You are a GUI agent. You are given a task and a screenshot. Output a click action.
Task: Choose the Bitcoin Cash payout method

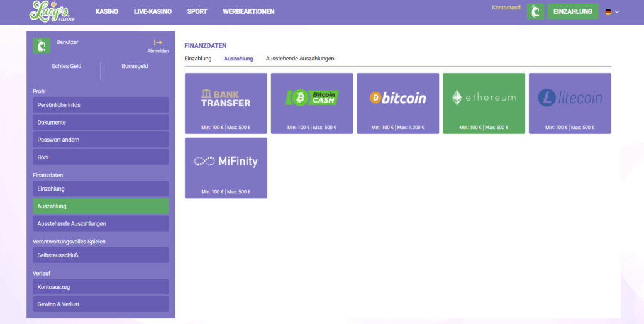[x=312, y=103]
